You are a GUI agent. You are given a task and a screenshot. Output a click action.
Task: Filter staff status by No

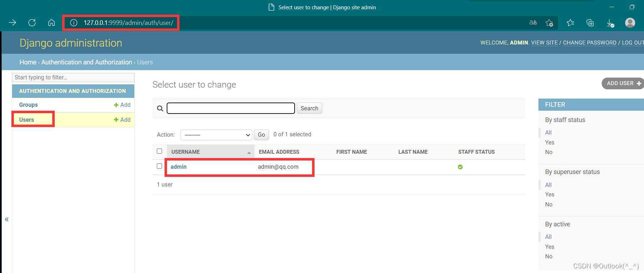[x=549, y=152]
